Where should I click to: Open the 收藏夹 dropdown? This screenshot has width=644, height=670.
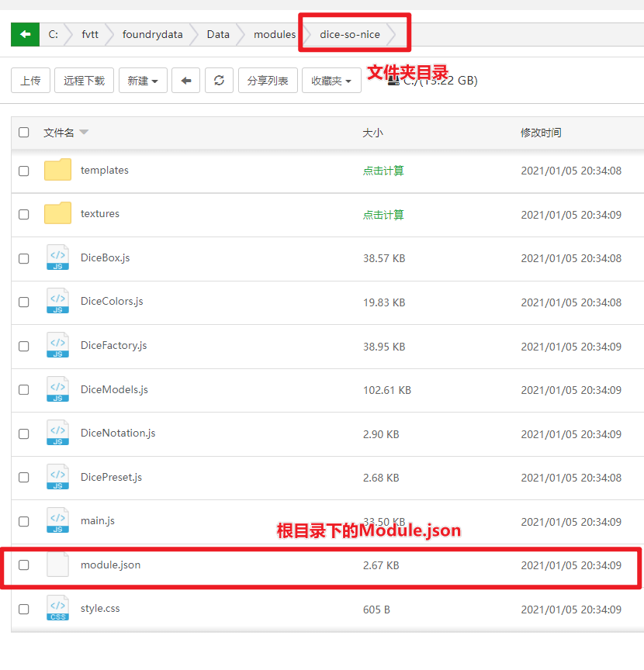point(331,81)
